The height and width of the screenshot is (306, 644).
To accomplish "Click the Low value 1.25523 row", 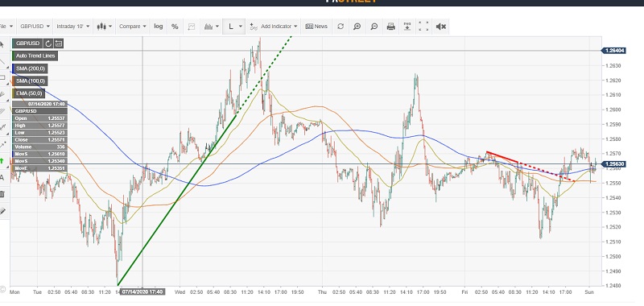I will pyautogui.click(x=39, y=133).
